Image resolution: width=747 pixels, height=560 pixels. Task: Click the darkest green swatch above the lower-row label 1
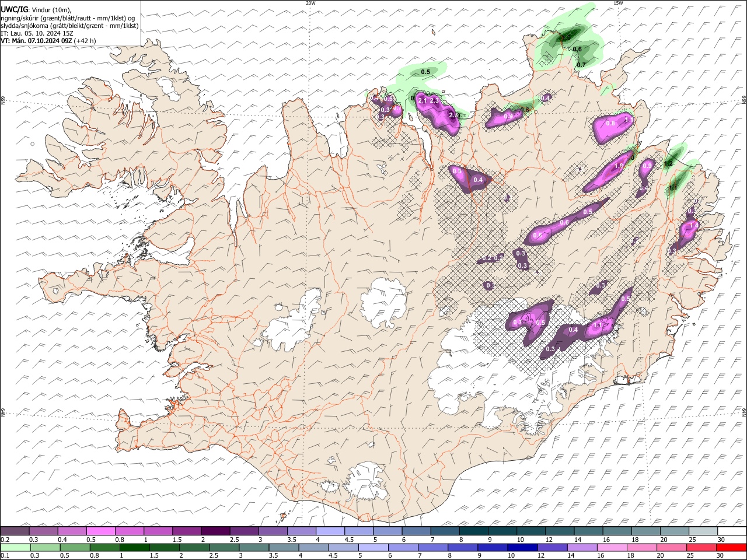(x=134, y=548)
